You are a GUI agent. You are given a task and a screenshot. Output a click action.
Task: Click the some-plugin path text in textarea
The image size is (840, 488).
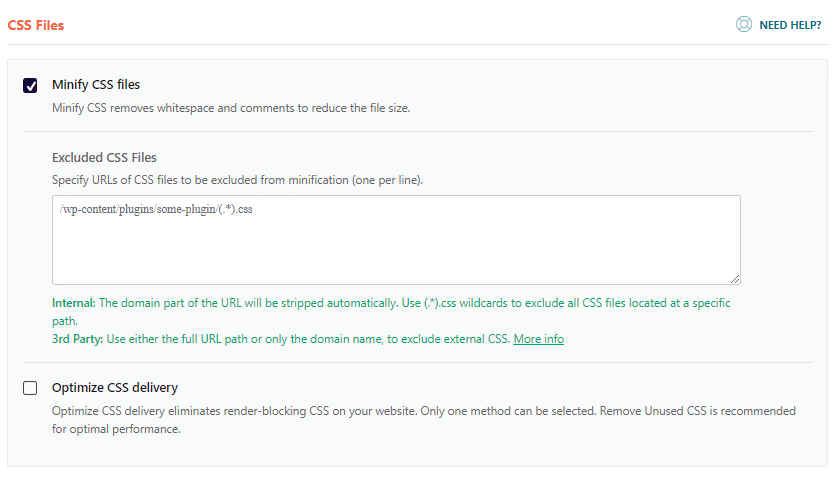click(x=155, y=211)
